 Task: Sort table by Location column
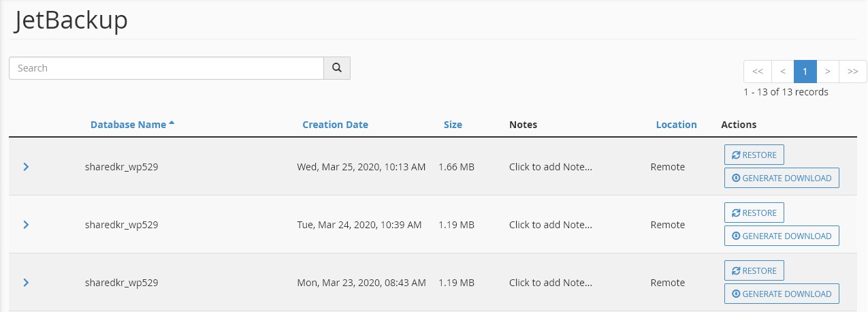tap(676, 125)
